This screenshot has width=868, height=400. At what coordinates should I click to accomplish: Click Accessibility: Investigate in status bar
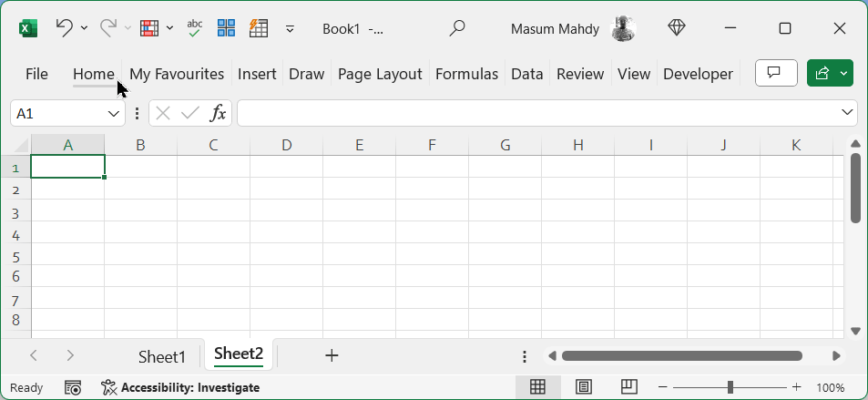[x=181, y=387]
